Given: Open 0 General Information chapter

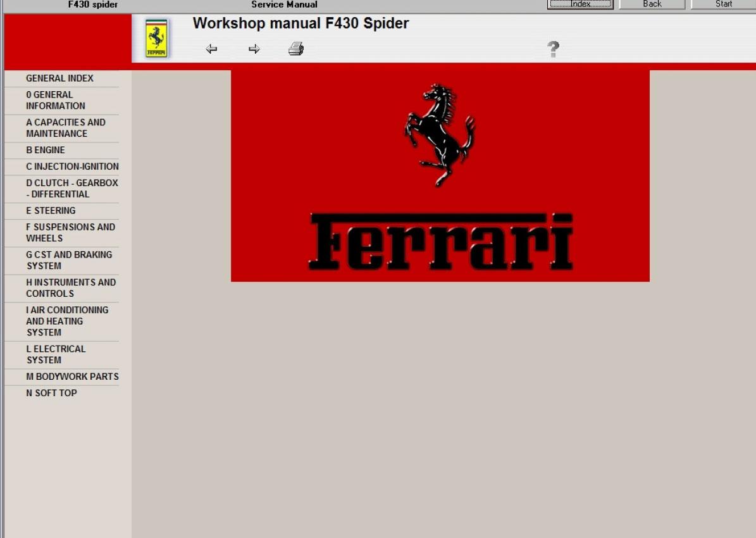Looking at the screenshot, I should point(56,101).
